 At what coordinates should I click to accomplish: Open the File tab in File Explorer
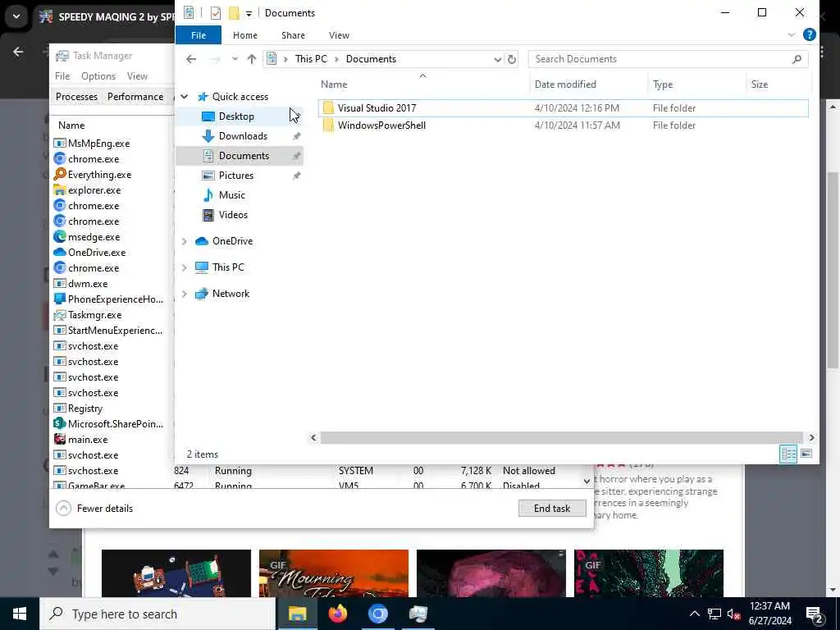coord(199,35)
